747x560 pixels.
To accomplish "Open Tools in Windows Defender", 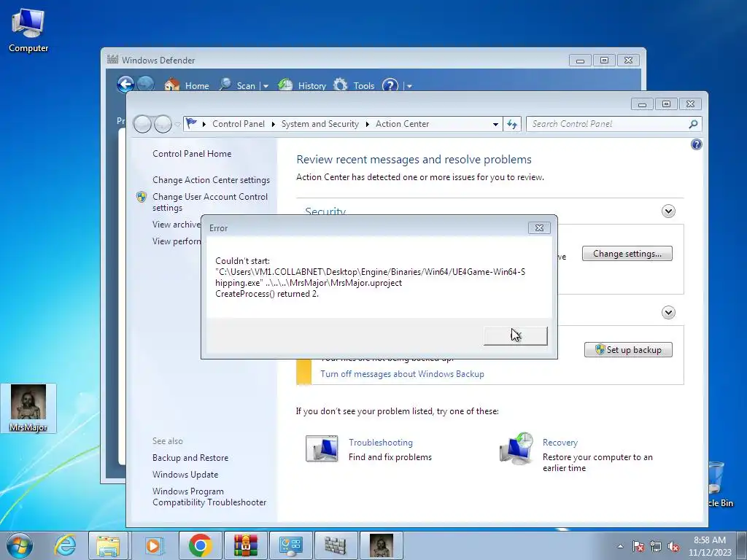I will pos(354,85).
